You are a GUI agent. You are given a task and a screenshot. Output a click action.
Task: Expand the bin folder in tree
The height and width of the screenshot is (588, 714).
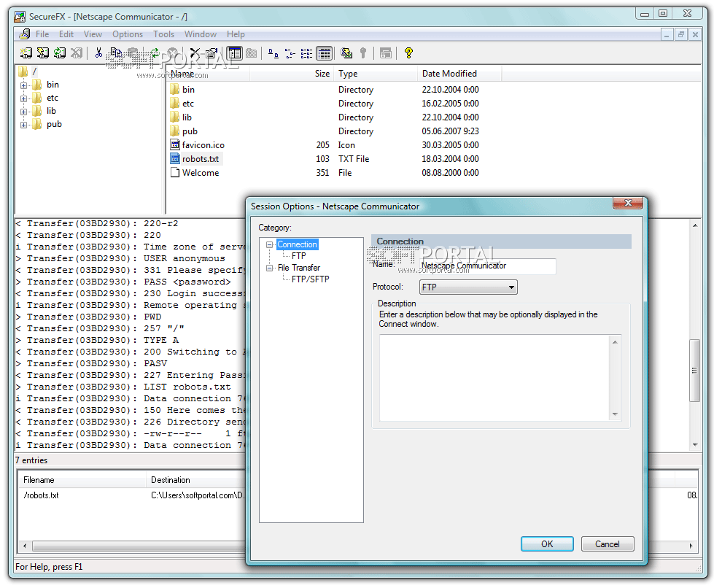[23, 85]
